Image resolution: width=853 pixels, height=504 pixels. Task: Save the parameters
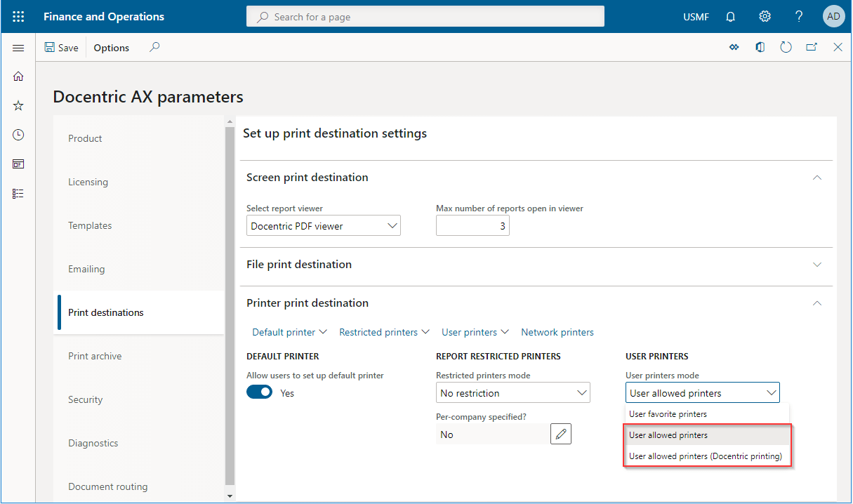(x=61, y=48)
